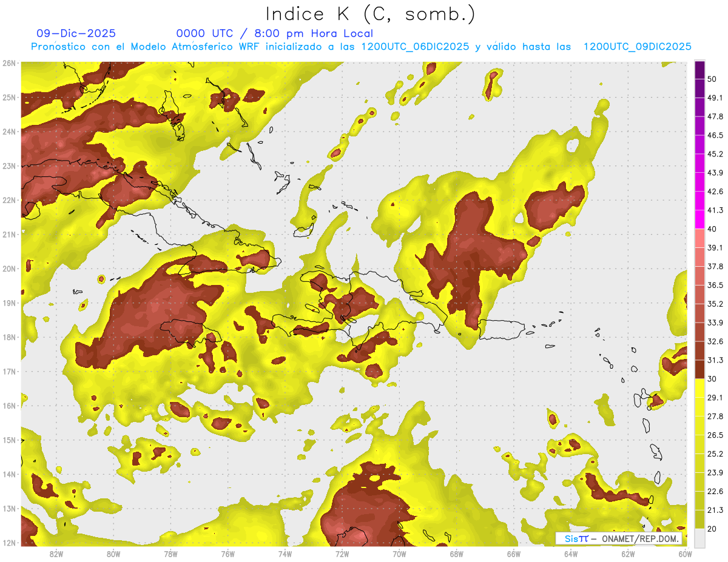The image size is (728, 562).
Task: Click the '40' color bar label
Action: (x=712, y=229)
